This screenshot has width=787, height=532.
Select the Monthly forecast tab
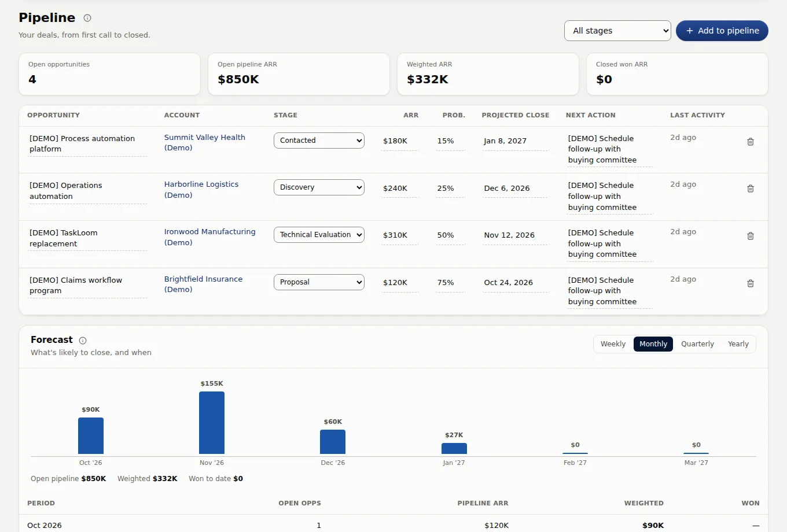coord(653,344)
